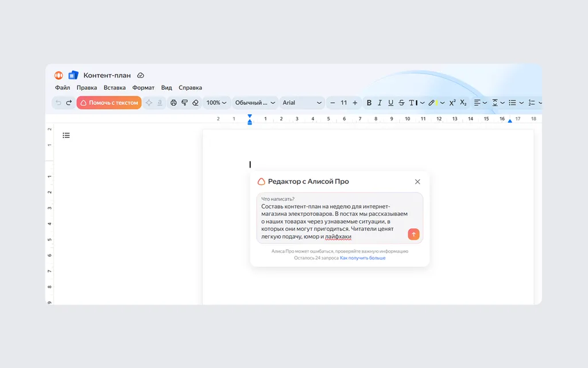The image size is (588, 368).
Task: Click the text color icon
Action: pos(413,103)
